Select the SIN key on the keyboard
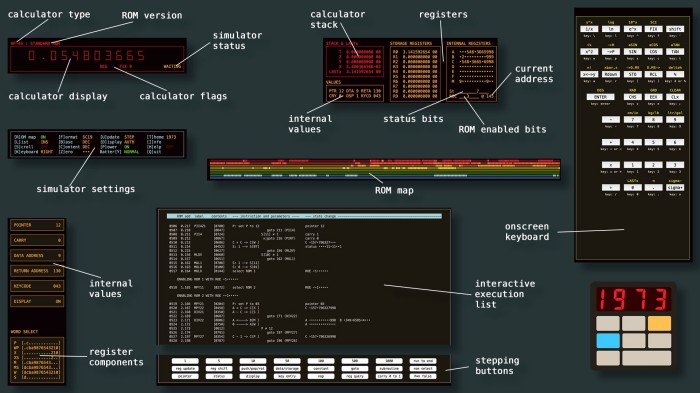Viewport: 700px width, 393px height. click(x=632, y=52)
